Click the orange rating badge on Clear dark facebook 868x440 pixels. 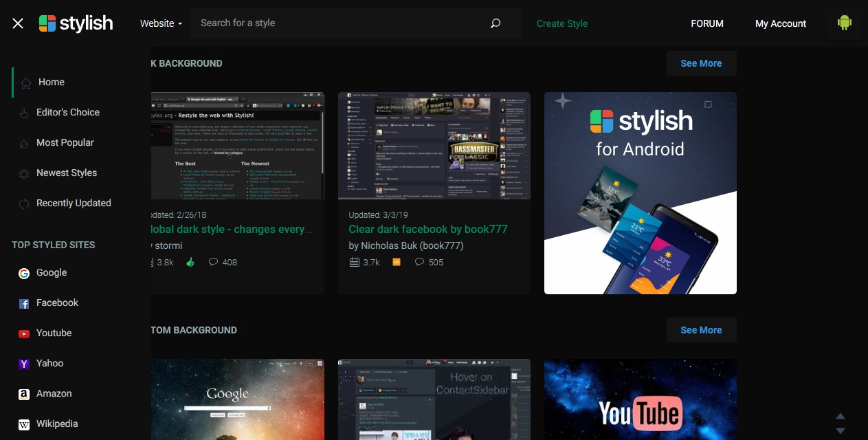coord(397,262)
